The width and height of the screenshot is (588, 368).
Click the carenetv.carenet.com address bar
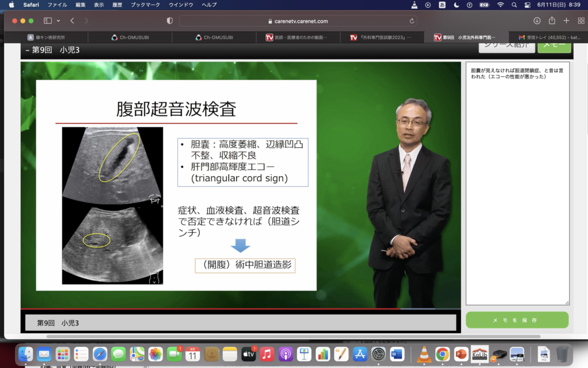click(x=297, y=21)
